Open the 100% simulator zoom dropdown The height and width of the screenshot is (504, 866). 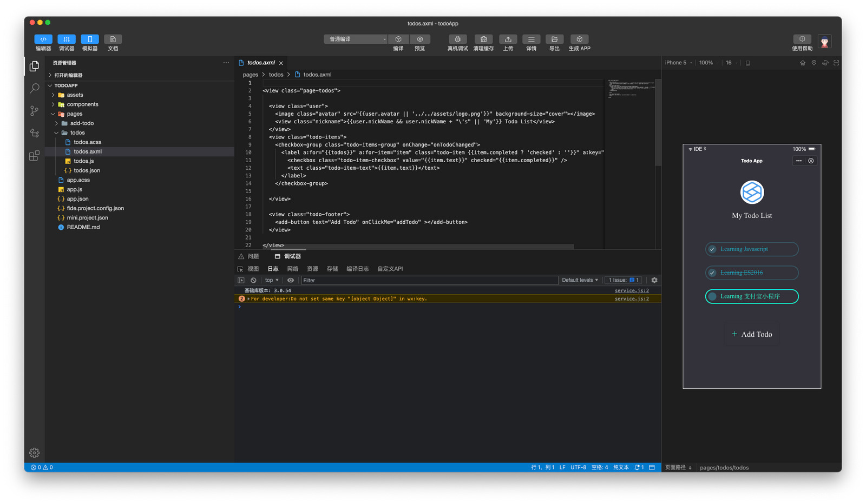point(708,63)
